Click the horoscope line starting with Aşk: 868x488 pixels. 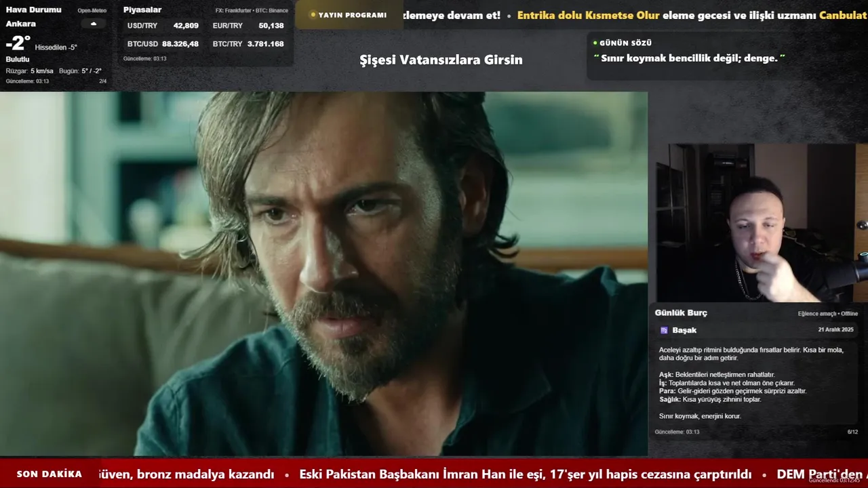tap(717, 375)
